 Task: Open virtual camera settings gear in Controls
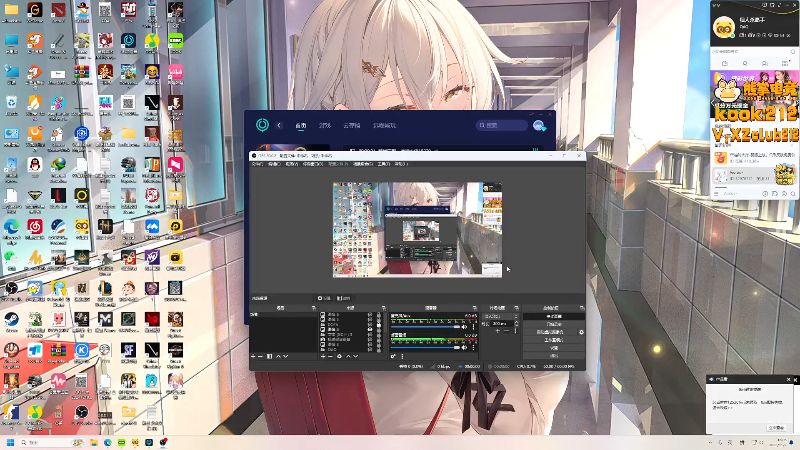(x=582, y=332)
